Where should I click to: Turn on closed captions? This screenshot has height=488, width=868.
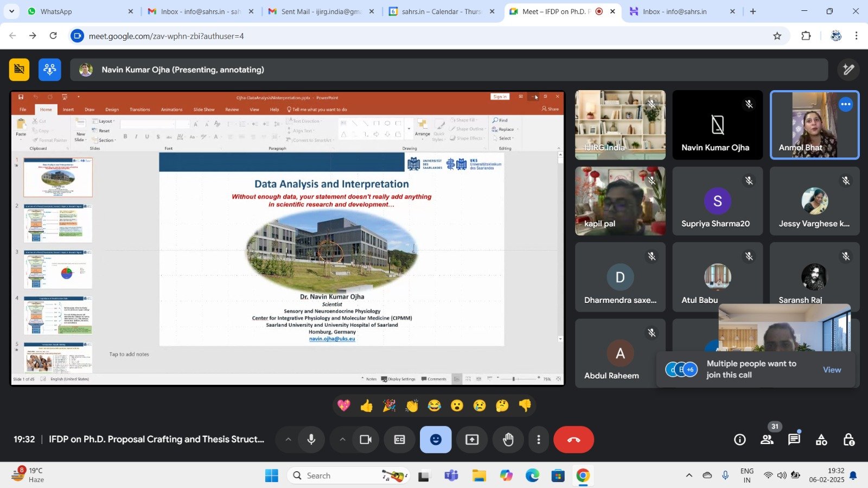pyautogui.click(x=399, y=440)
